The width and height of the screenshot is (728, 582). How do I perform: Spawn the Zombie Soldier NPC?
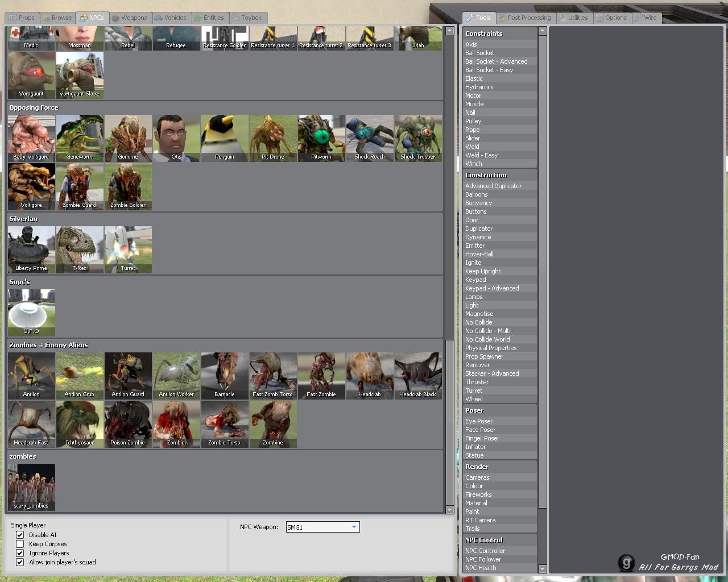[x=128, y=187]
